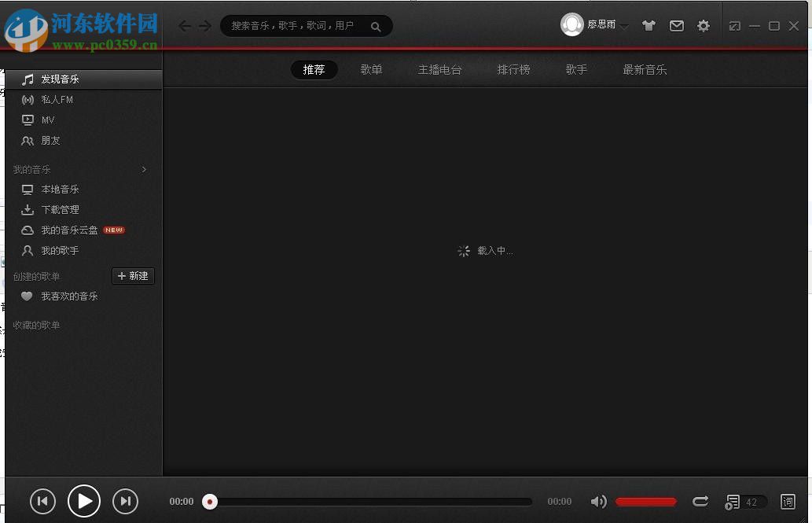Create a playlist with 新建 button
Viewport: 812px width, 523px height.
tap(133, 276)
